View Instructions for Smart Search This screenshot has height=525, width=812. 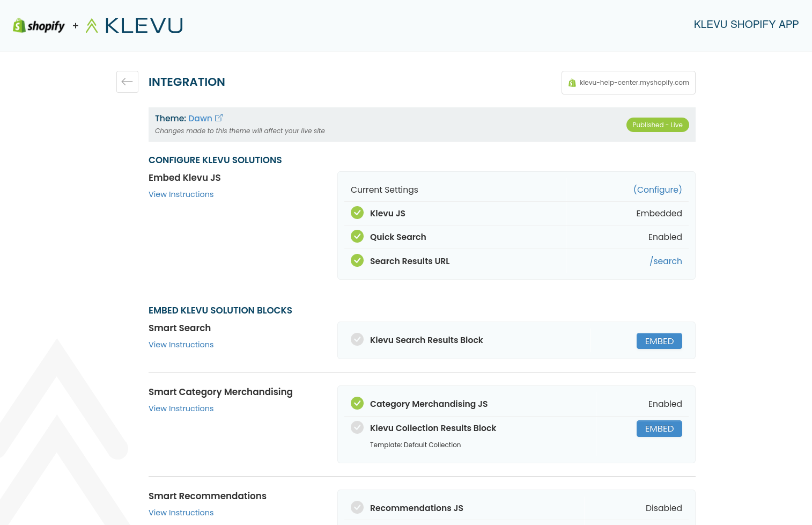tap(181, 345)
